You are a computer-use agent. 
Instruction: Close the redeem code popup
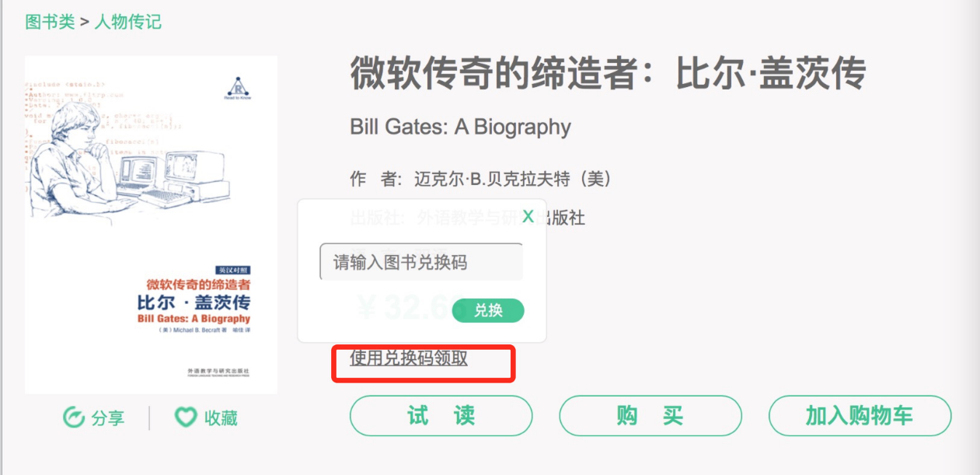[x=528, y=217]
